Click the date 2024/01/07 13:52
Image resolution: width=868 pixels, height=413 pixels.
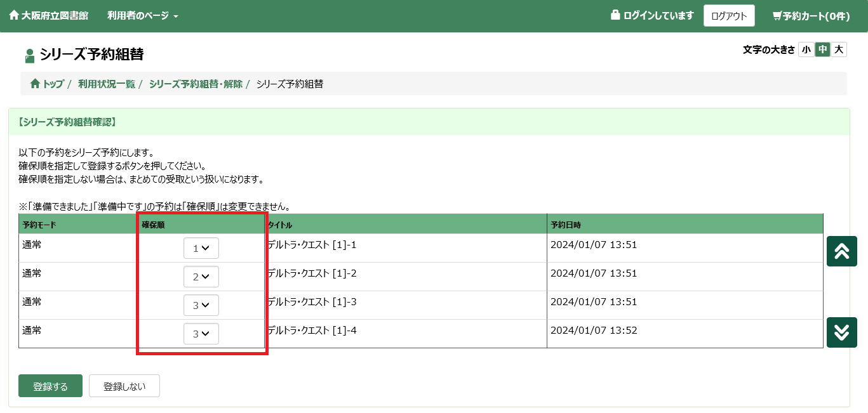(594, 331)
